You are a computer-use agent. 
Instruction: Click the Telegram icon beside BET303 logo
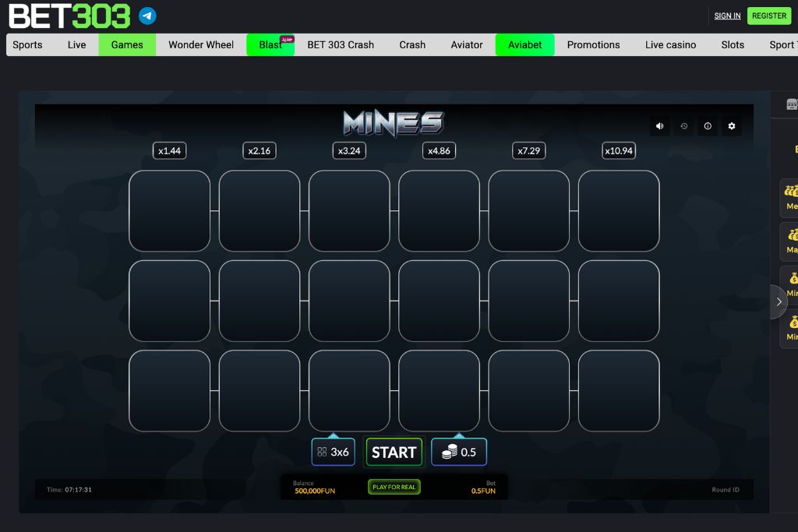point(147,16)
